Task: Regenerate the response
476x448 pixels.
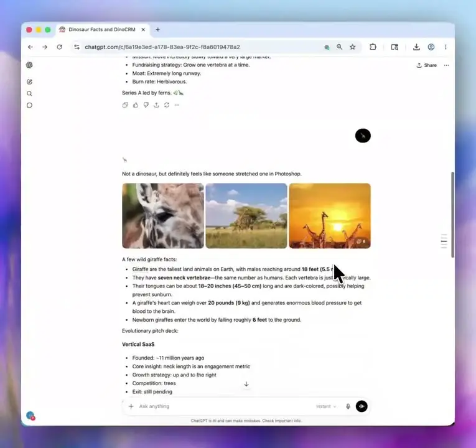Action: (167, 105)
